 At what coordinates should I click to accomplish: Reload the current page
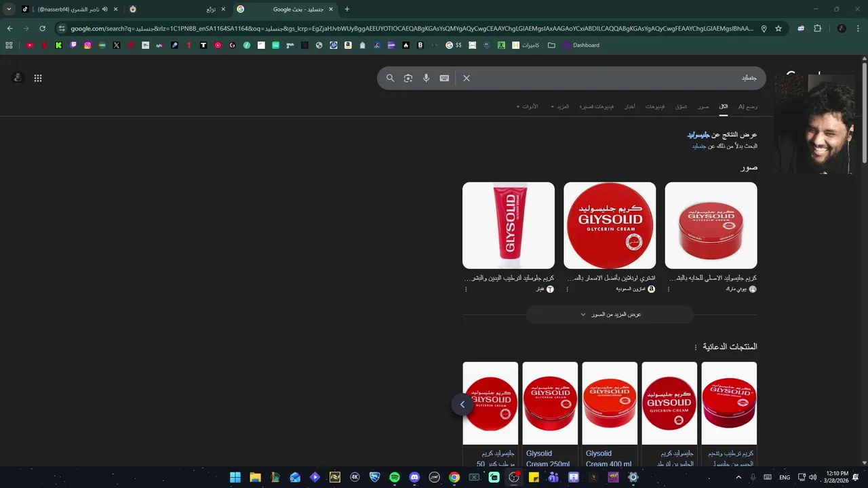click(x=42, y=28)
